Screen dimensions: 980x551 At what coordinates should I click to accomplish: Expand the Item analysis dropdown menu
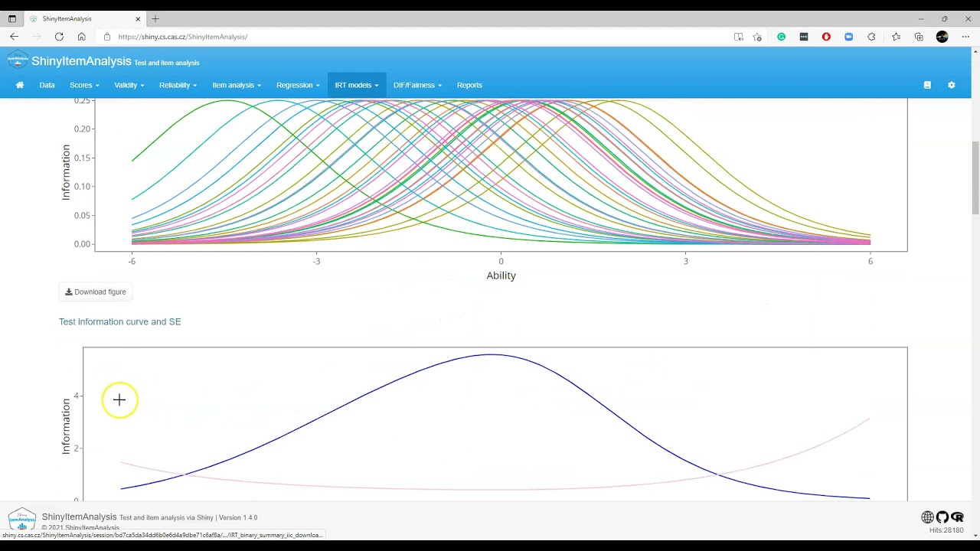point(237,85)
